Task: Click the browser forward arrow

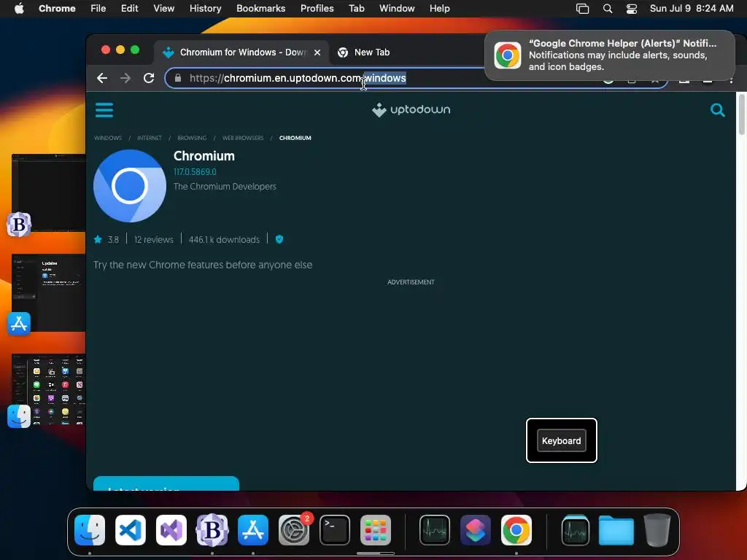Action: click(125, 78)
